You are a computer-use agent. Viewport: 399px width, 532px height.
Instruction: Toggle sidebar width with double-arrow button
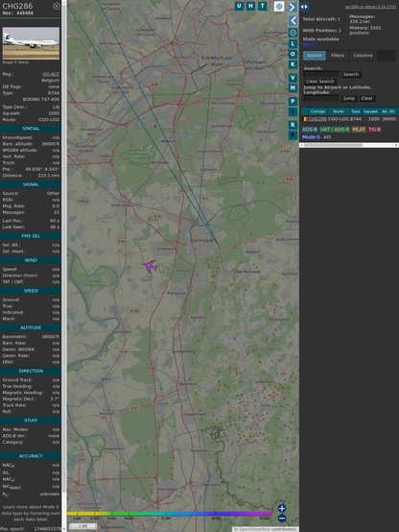tap(304, 7)
